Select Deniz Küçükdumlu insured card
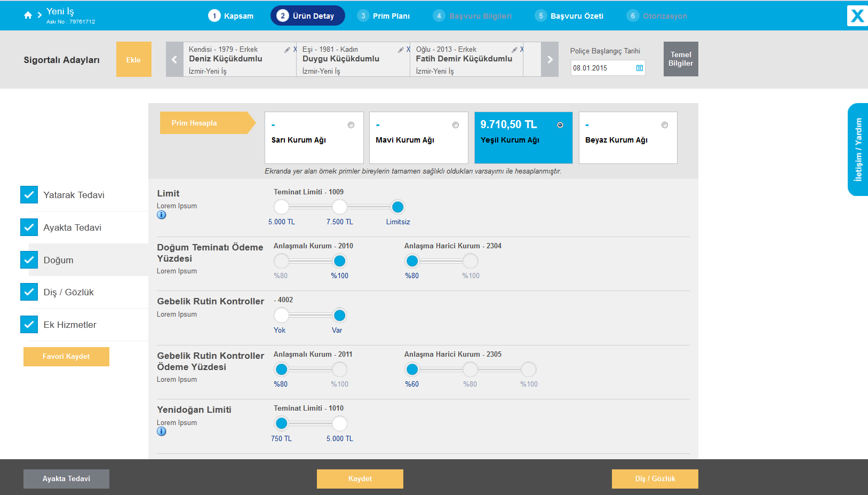The image size is (868, 495). pos(240,59)
